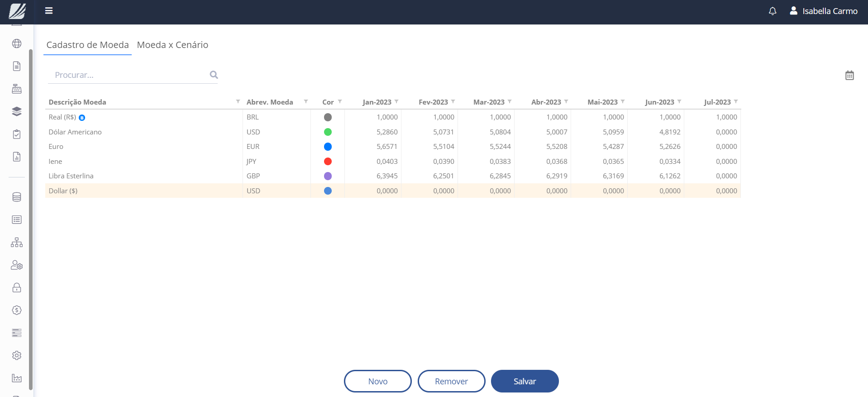Open the calendar period picker
Screen dimensions: 868x397
(849, 75)
